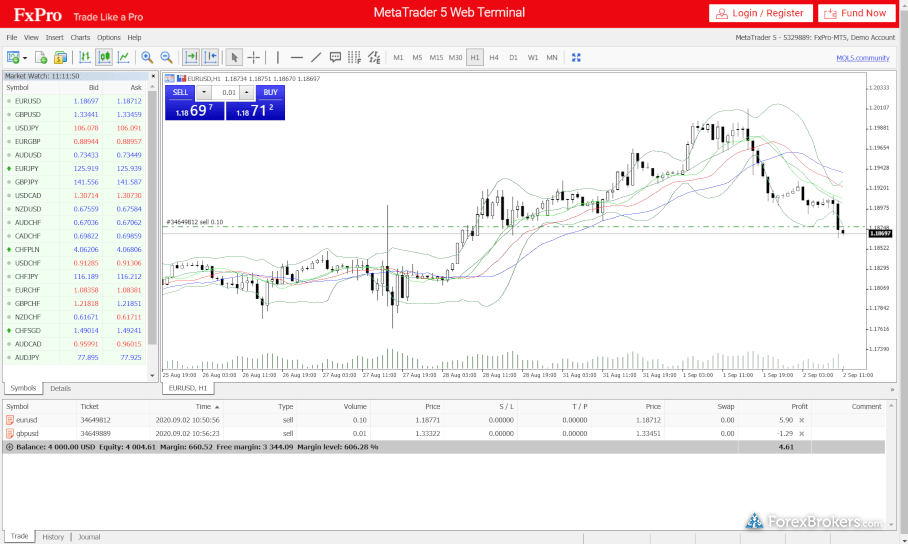Click the balance row circle icon
The width and height of the screenshot is (908, 544).
9,447
